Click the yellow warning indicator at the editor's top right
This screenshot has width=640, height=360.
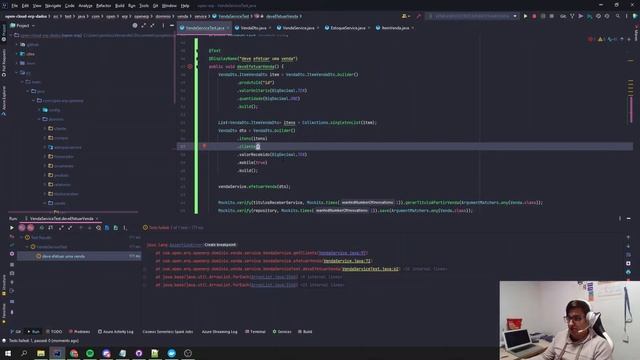pos(600,39)
